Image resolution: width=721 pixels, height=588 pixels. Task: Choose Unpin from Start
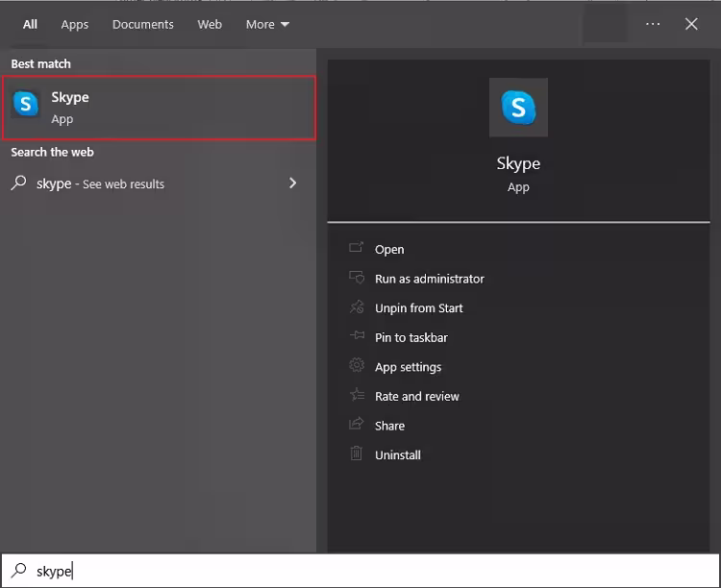click(418, 308)
